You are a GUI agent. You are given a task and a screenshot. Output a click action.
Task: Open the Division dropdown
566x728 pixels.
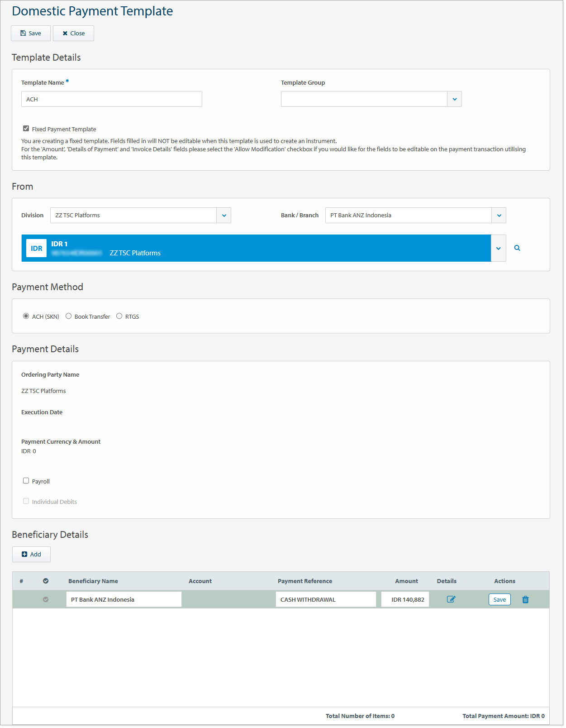point(224,216)
